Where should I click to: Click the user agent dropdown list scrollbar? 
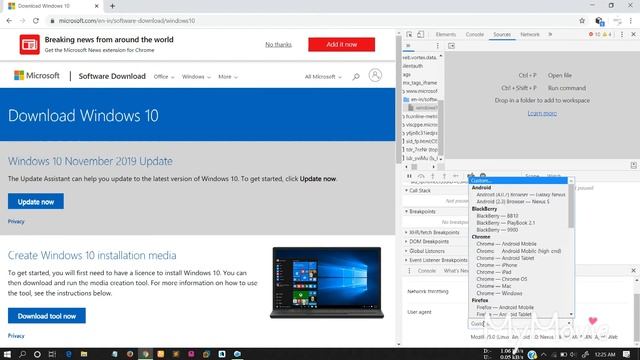coord(571,205)
